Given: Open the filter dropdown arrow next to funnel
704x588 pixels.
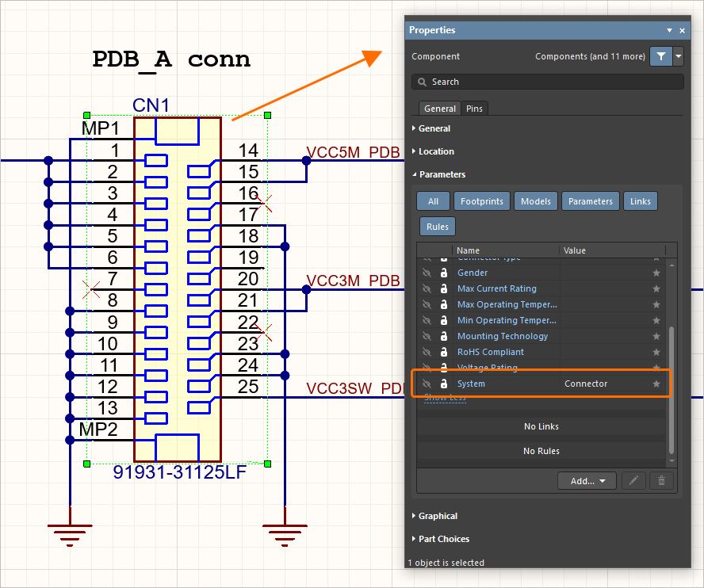Looking at the screenshot, I should click(679, 56).
